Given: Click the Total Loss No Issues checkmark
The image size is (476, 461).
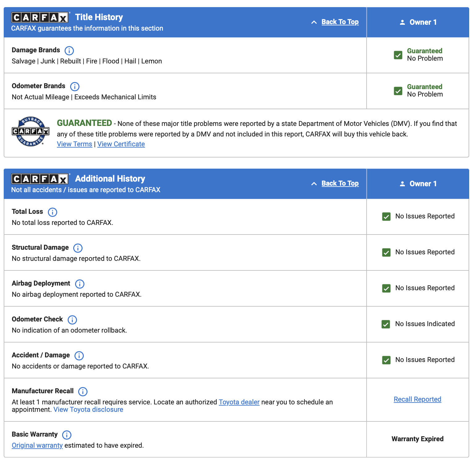Looking at the screenshot, I should coord(386,217).
